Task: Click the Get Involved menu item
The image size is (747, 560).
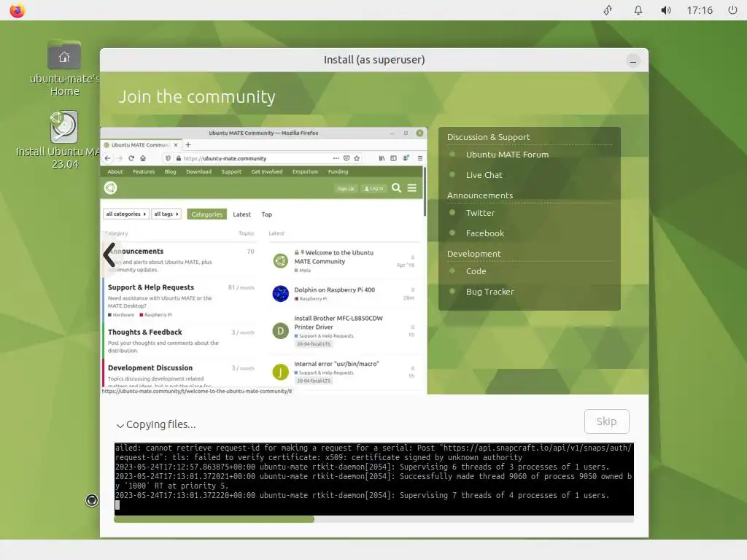Action: [x=267, y=172]
